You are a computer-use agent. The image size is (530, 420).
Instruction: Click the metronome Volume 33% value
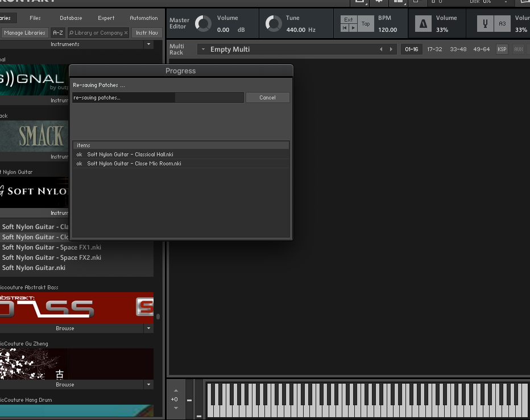[442, 30]
